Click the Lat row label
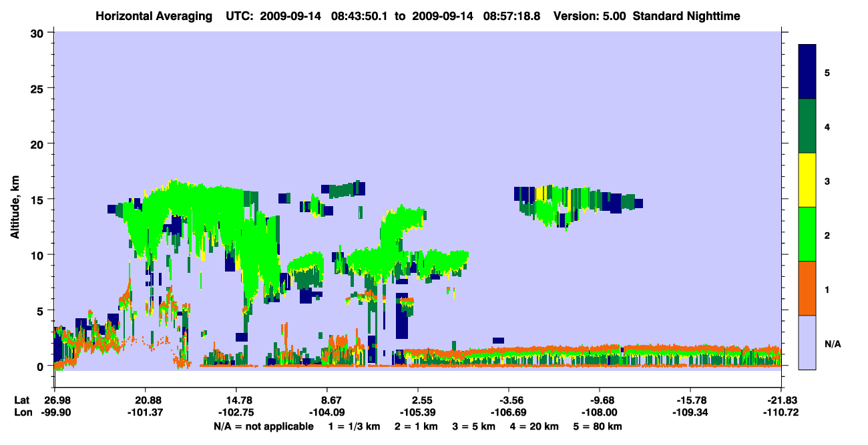 click(22, 400)
